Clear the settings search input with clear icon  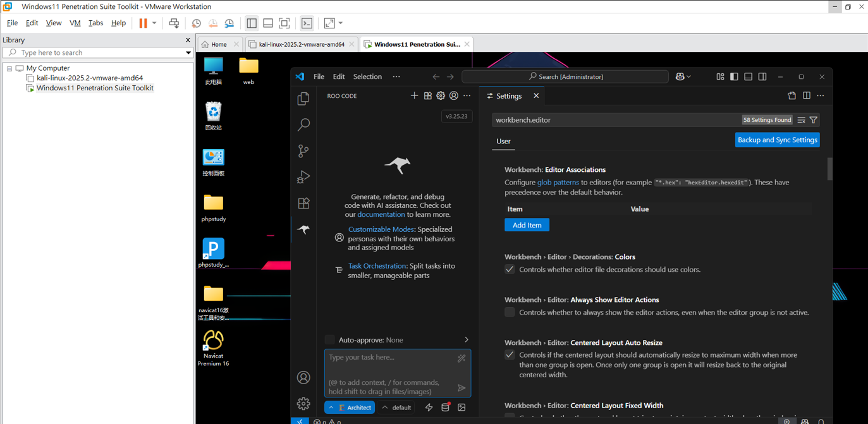tap(801, 120)
